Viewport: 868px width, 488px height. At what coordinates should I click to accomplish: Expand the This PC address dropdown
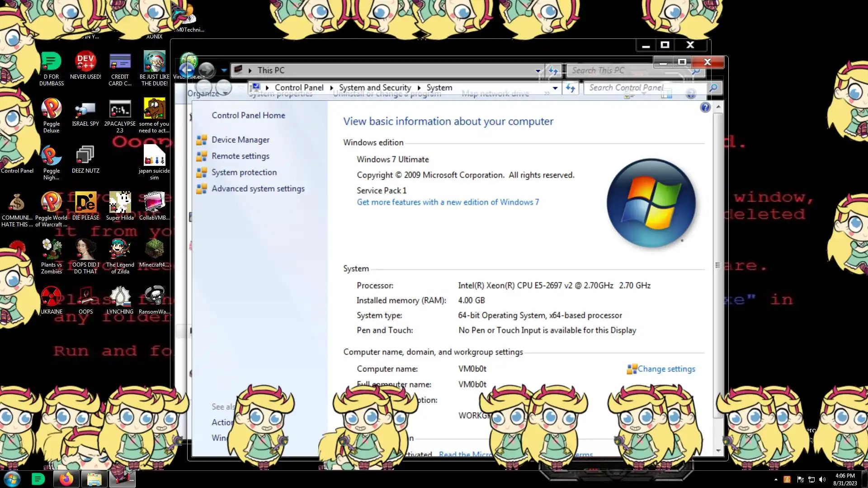pyautogui.click(x=538, y=70)
